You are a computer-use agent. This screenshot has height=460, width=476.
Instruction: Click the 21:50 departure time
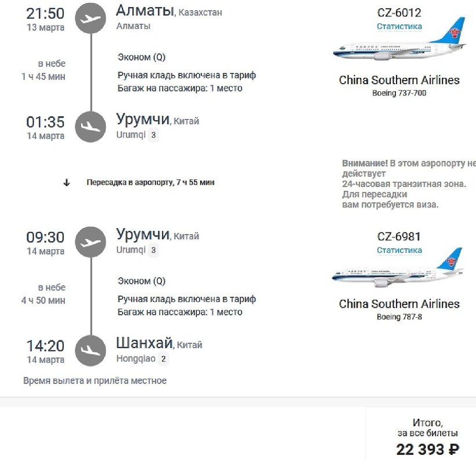(45, 13)
